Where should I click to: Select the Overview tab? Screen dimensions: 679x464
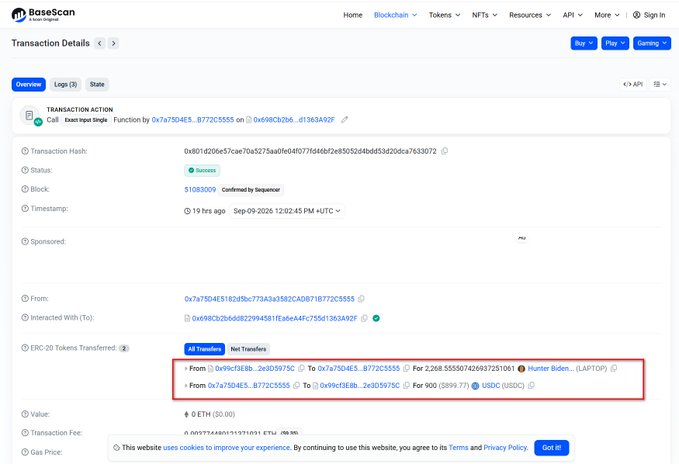pyautogui.click(x=29, y=84)
